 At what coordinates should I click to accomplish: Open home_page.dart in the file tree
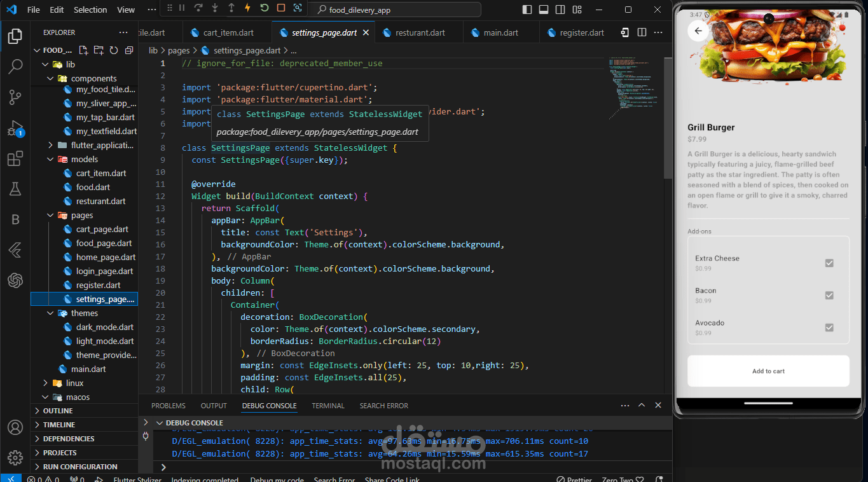(106, 257)
